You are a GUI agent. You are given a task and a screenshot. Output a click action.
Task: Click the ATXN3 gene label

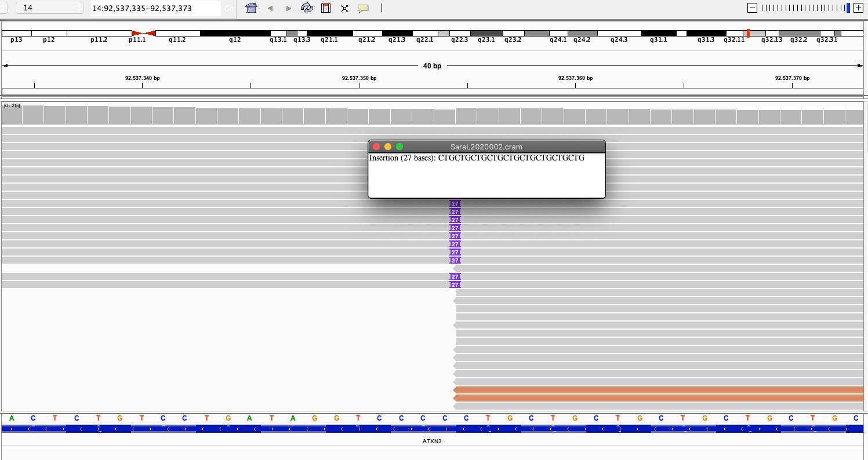(x=432, y=441)
